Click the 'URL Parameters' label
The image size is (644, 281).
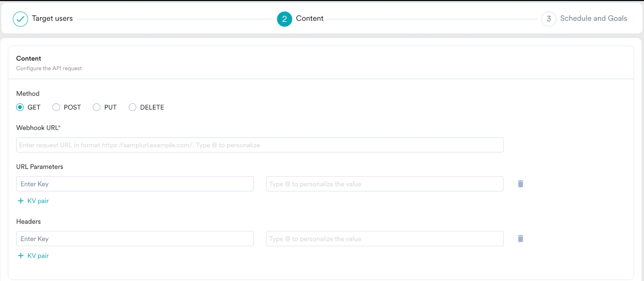[40, 167]
